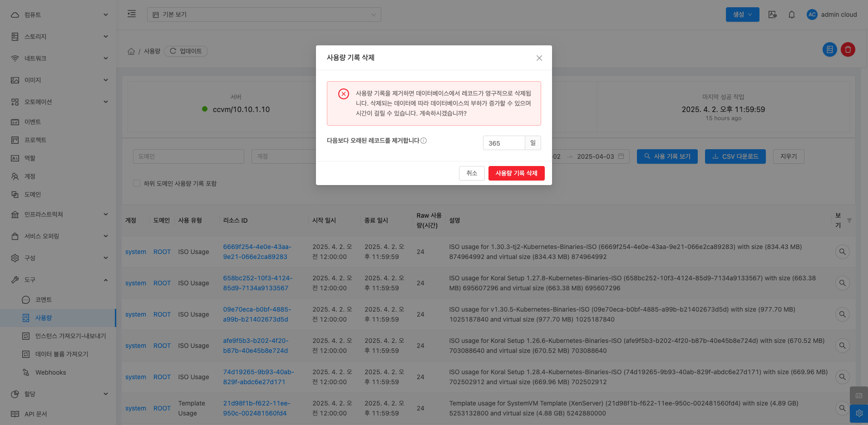This screenshot has height=425, width=868.
Task: Open API 문서 in the sidebar
Action: (x=58, y=414)
